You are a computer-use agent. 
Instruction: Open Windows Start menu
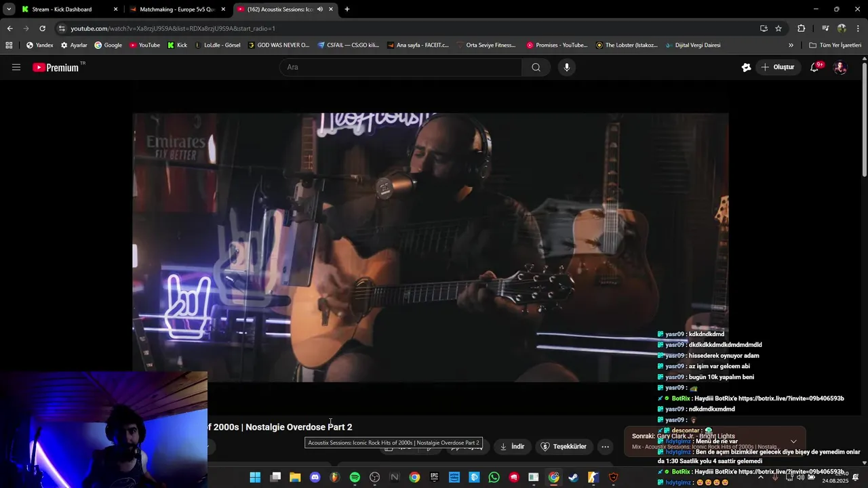pos(255,478)
